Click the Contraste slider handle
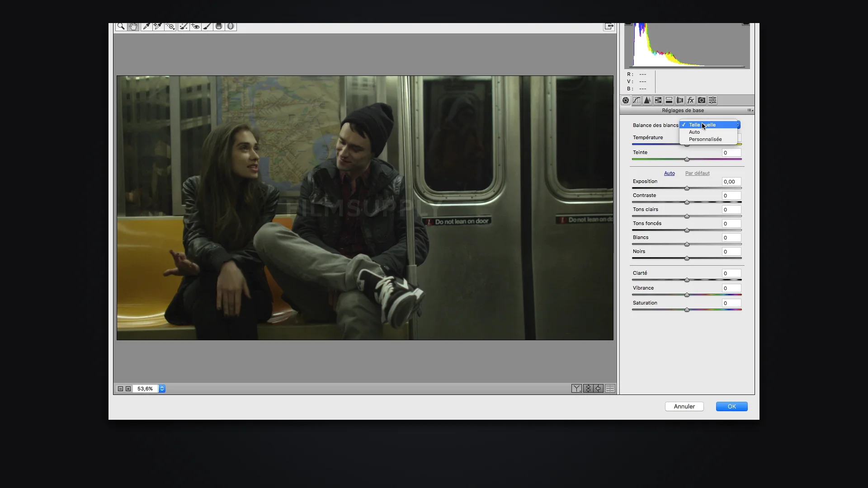Viewport: 868px width, 488px height. click(687, 202)
